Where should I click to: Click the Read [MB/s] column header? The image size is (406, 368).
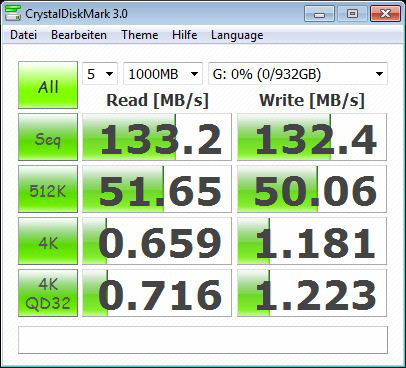[157, 100]
